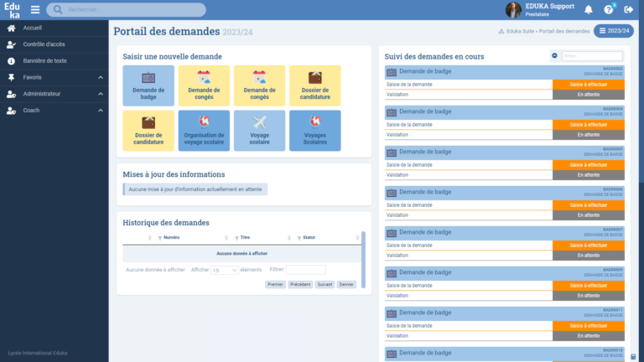Click the Bannière de texte info icon

coord(11,60)
